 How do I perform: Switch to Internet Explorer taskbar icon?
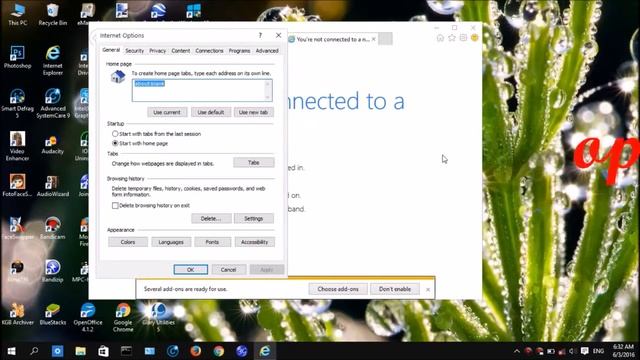click(265, 351)
